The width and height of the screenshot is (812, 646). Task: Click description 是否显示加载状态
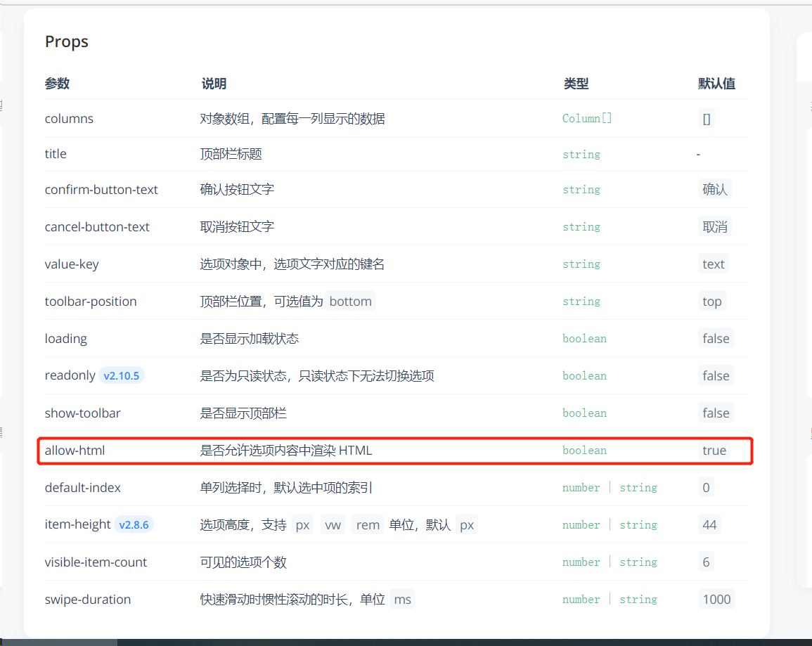(250, 339)
